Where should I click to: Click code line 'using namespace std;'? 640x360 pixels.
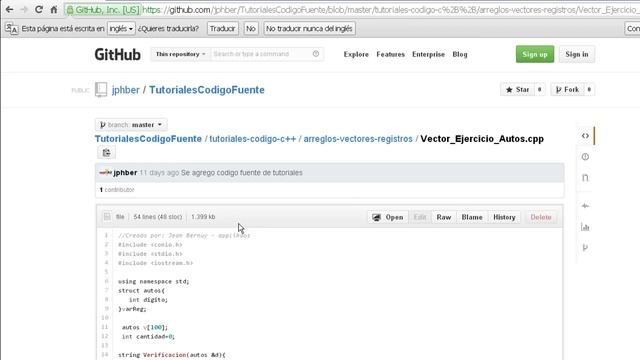pos(153,281)
